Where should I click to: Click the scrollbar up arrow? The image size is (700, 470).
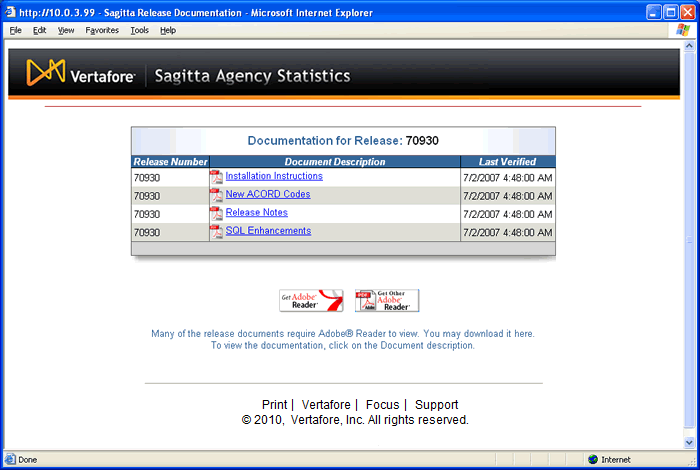point(689,46)
